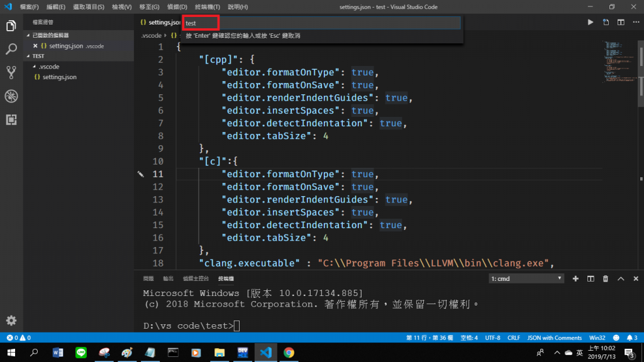Viewport: 644px width, 362px height.
Task: Open File Explorer from the taskbar
Action: 219,353
